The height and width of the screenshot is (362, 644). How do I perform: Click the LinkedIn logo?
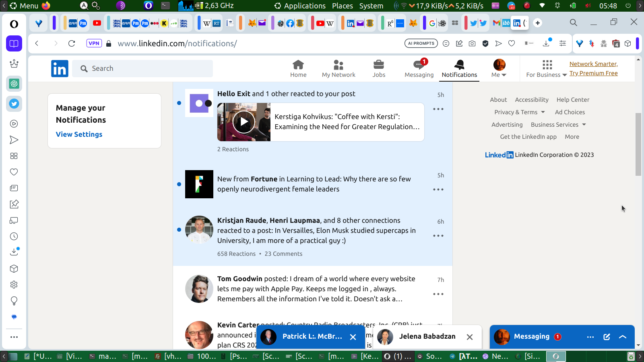point(60,68)
